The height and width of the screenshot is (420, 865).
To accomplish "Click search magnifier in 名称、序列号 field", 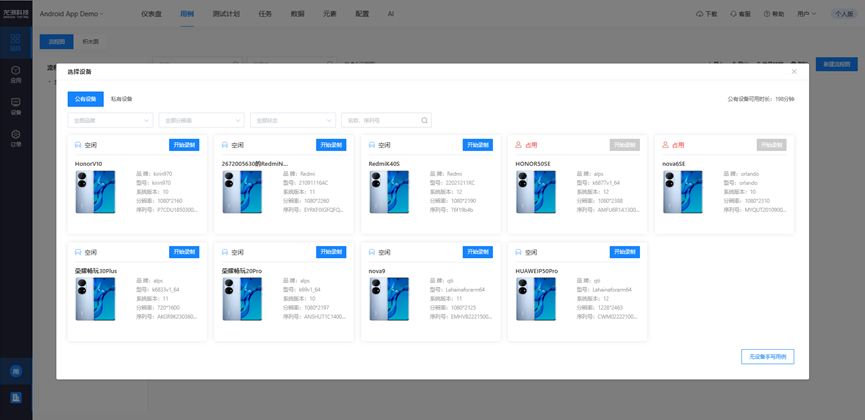I will click(x=424, y=120).
